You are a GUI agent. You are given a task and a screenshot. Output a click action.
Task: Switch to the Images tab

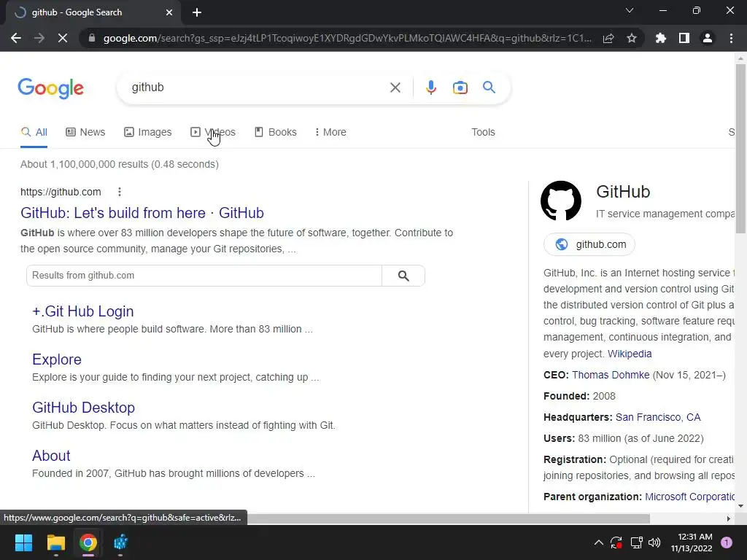pos(147,133)
